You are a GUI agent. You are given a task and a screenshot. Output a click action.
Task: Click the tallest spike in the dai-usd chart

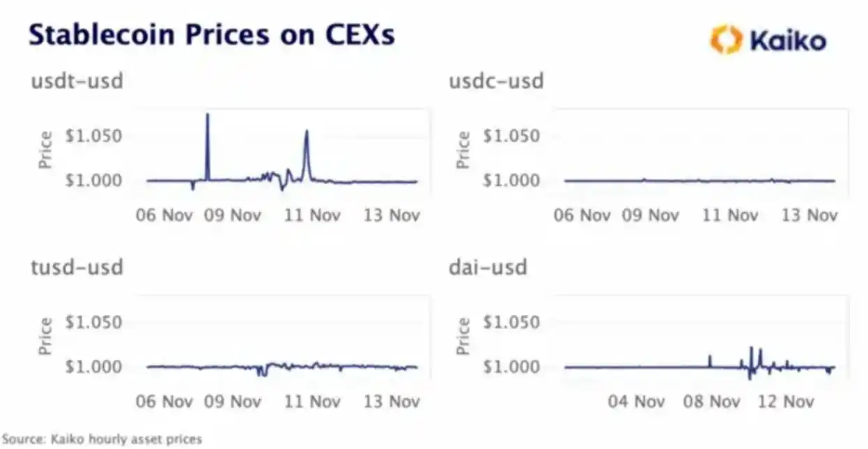click(x=751, y=349)
